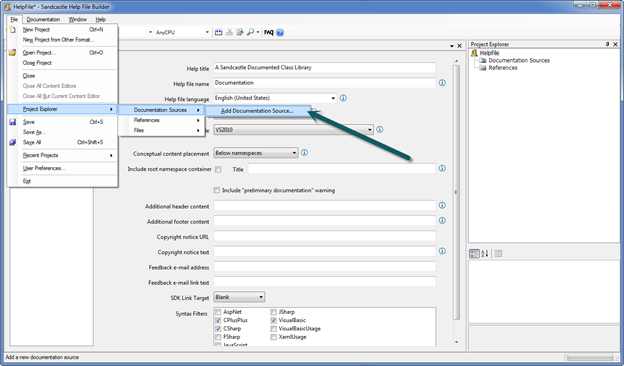
Task: Click the Build project toolbar icon
Action: (x=218, y=32)
